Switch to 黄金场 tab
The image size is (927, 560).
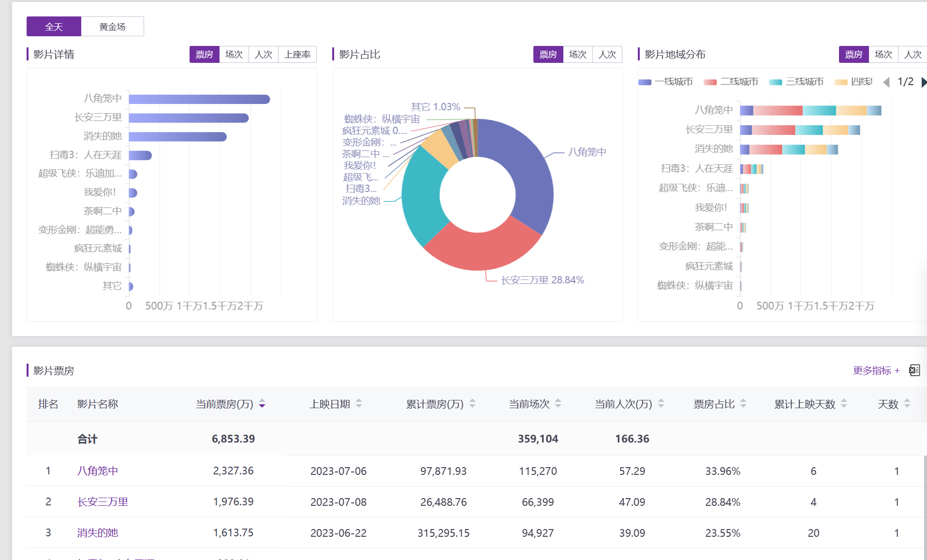pyautogui.click(x=112, y=27)
